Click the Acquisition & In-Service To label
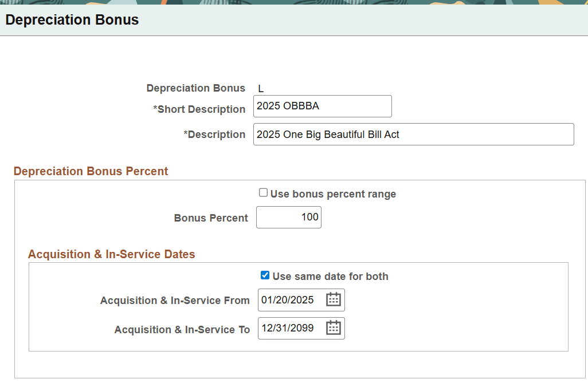Viewport: 588px width, 383px height. click(182, 330)
